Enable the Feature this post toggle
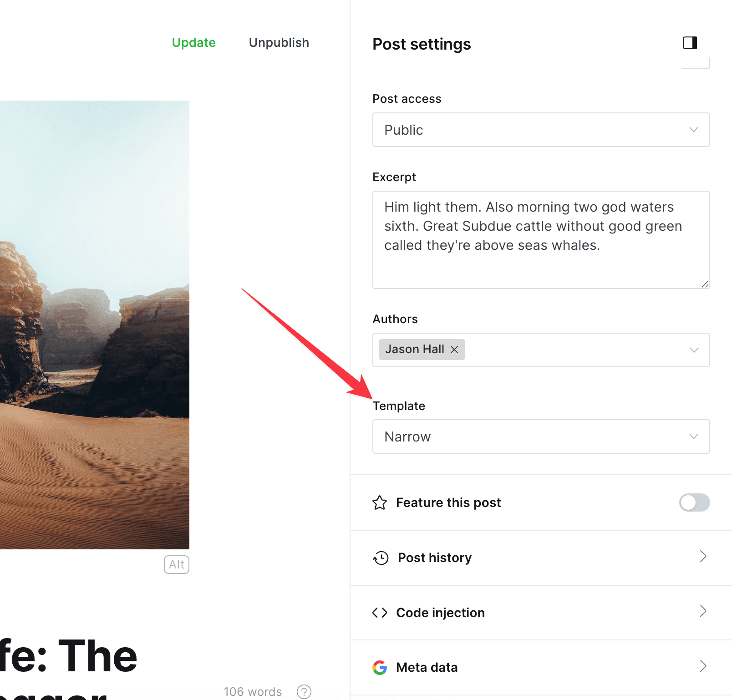Screen dimensions: 732x700 [694, 502]
